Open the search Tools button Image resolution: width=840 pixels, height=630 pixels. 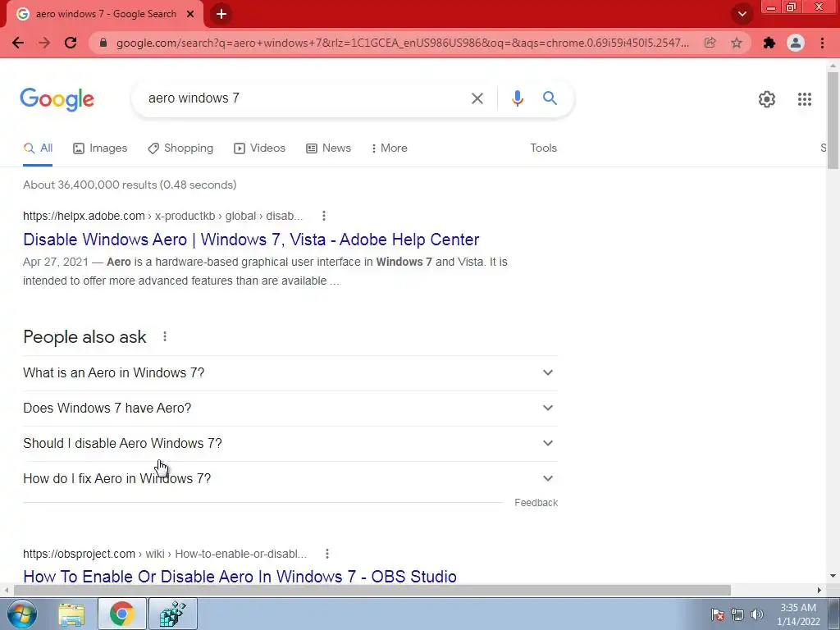[543, 148]
